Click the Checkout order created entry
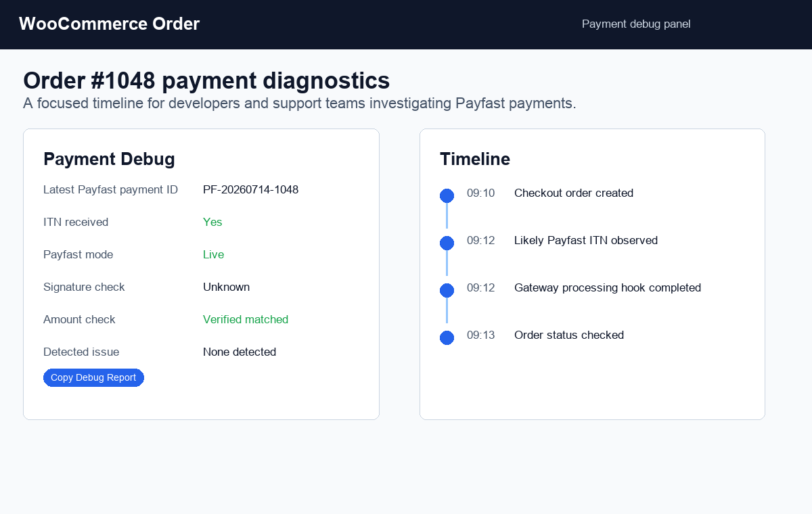 coord(574,193)
